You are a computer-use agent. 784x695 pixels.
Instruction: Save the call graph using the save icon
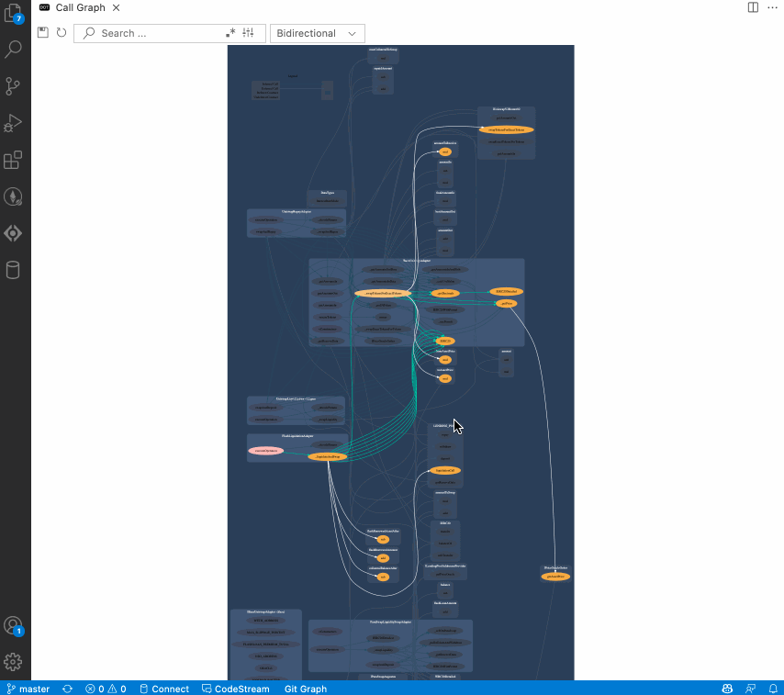[x=42, y=32]
